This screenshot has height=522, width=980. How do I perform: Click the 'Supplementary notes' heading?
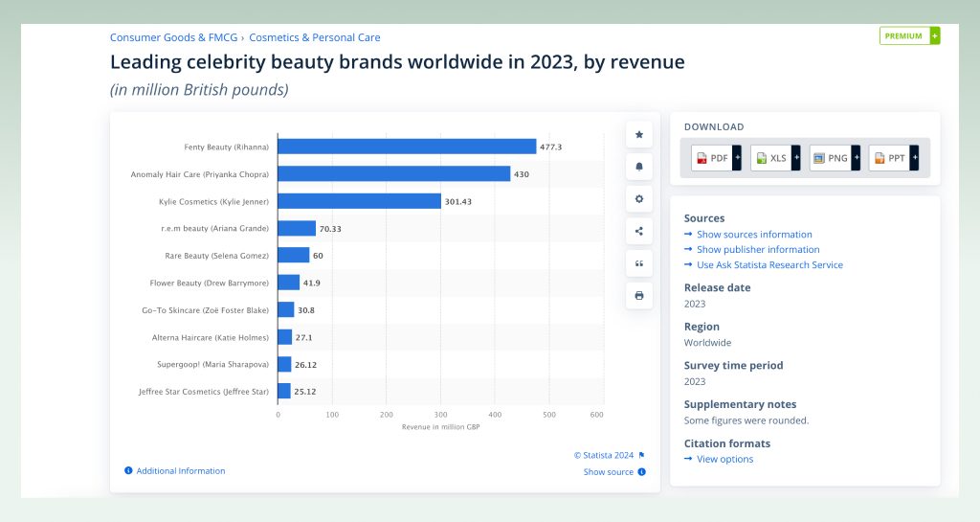[740, 404]
